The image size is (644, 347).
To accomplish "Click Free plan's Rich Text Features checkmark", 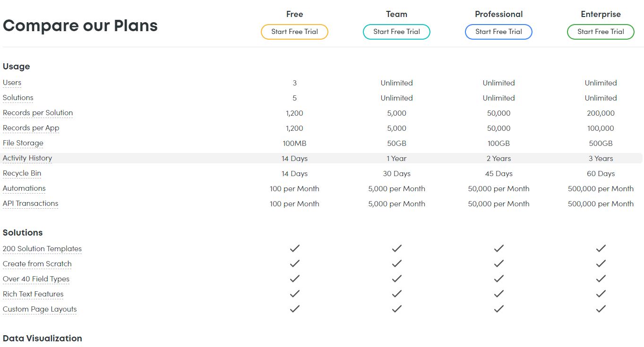I will [x=294, y=294].
